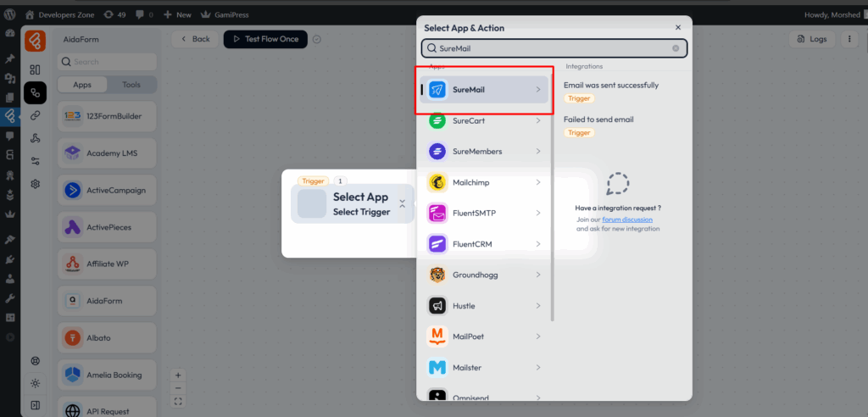This screenshot has width=868, height=417.
Task: Choose the MailPoet app icon
Action: coord(437,336)
